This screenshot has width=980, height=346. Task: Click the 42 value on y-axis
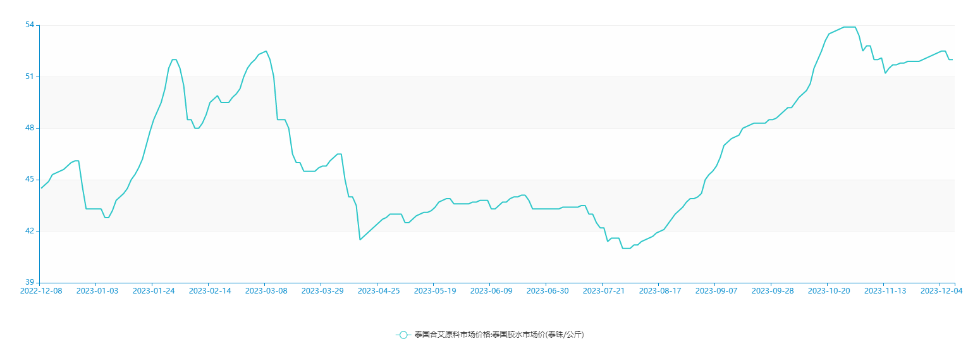[x=30, y=231]
